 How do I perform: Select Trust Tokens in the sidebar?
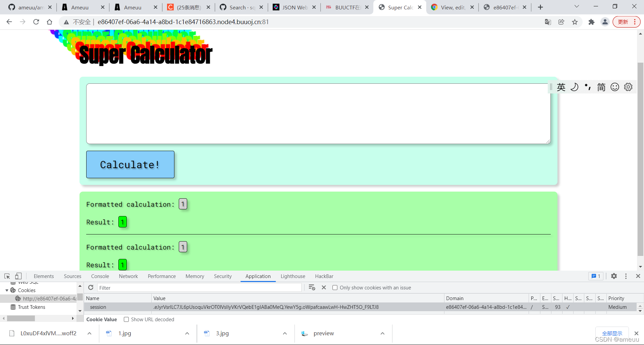coord(32,307)
